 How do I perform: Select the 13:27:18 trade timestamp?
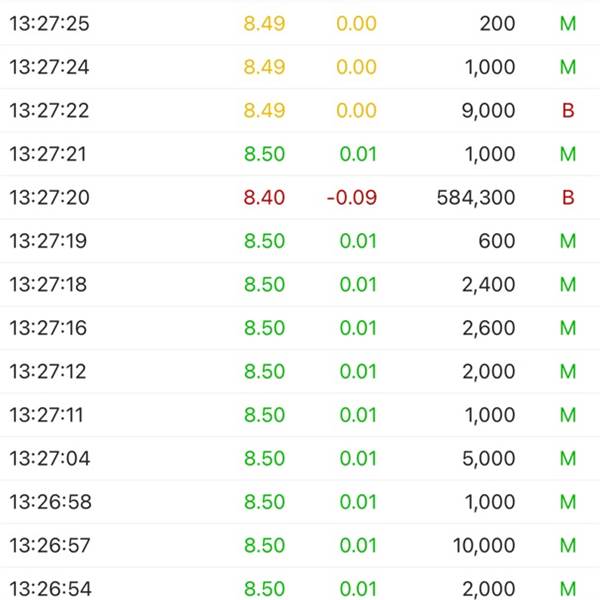pos(49,285)
